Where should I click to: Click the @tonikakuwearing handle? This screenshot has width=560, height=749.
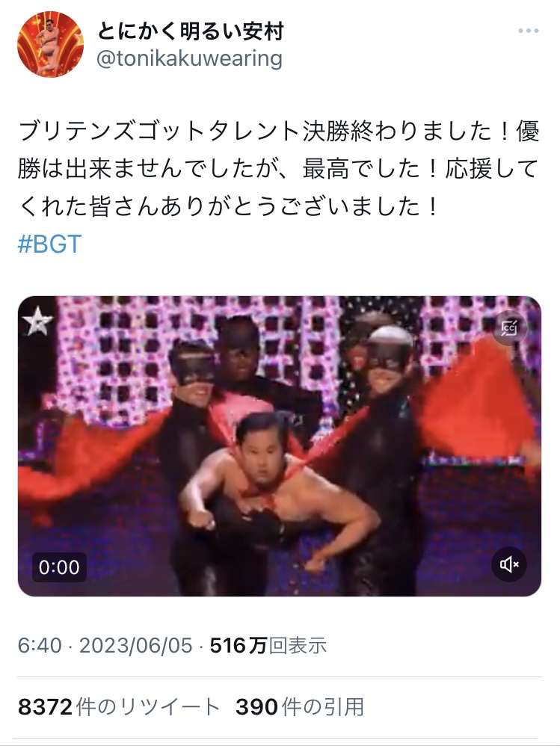(x=189, y=59)
